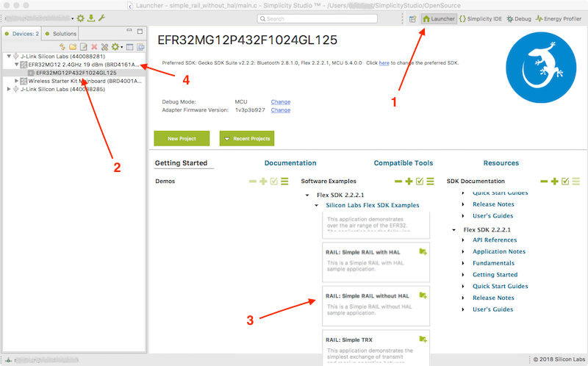Click the green gear icon in the Devices panel toolbar
Screen dimensions: 588x366
(115, 47)
